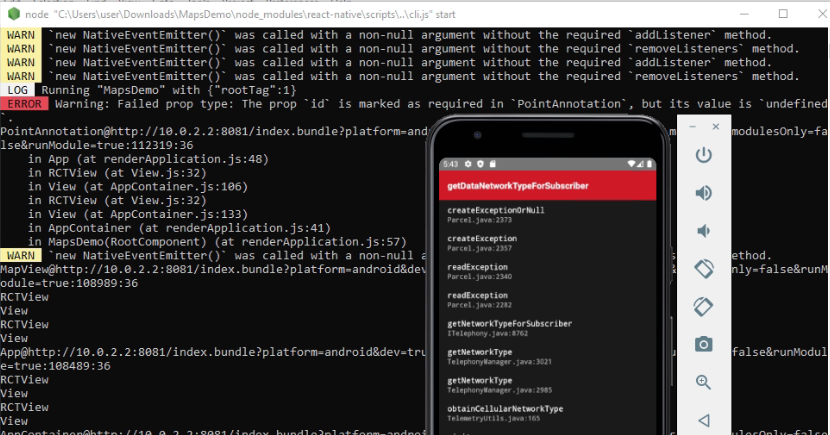Click the 'odule=true:108989:36' console line

point(69,283)
